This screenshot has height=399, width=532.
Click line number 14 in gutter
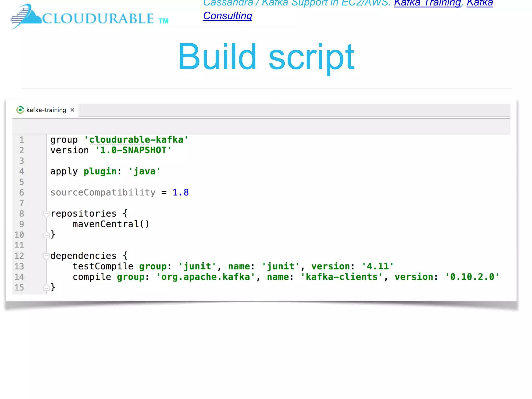[x=19, y=277]
